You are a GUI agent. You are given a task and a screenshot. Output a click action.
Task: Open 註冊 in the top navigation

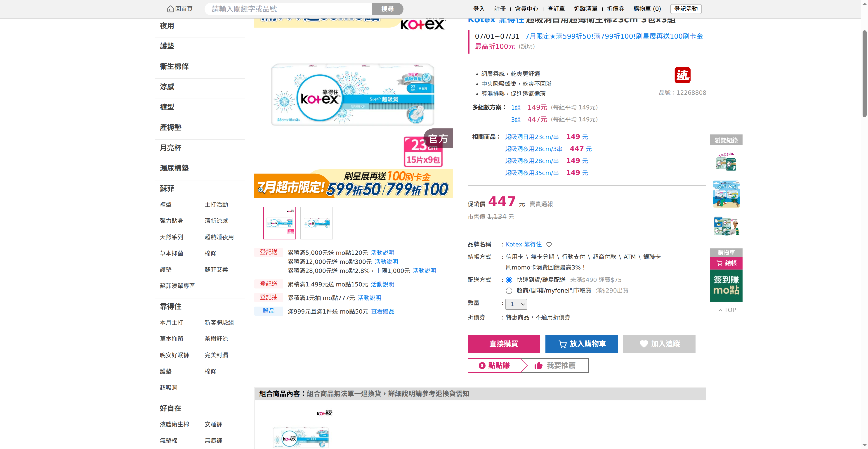coord(500,9)
